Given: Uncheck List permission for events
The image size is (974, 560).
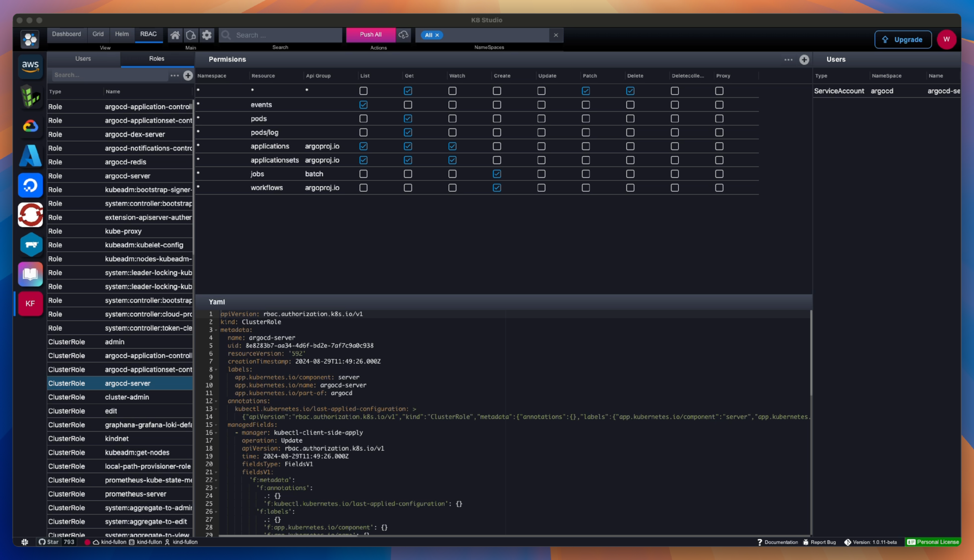Looking at the screenshot, I should point(363,105).
